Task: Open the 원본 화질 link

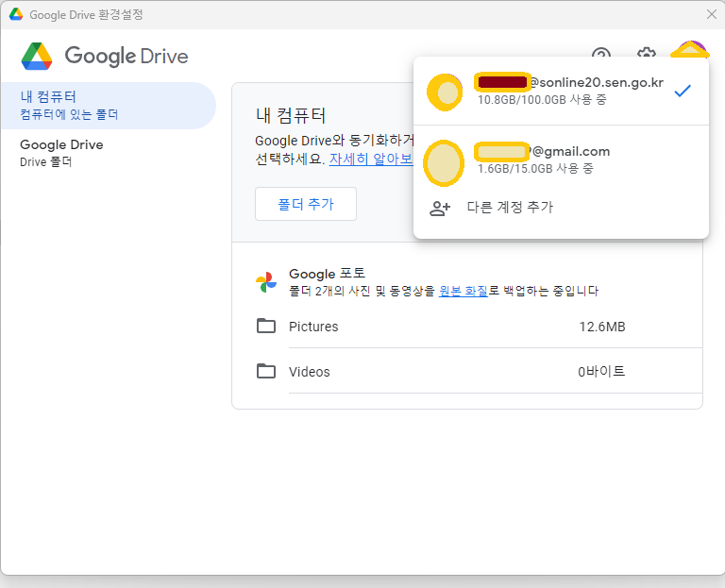Action: tap(463, 291)
